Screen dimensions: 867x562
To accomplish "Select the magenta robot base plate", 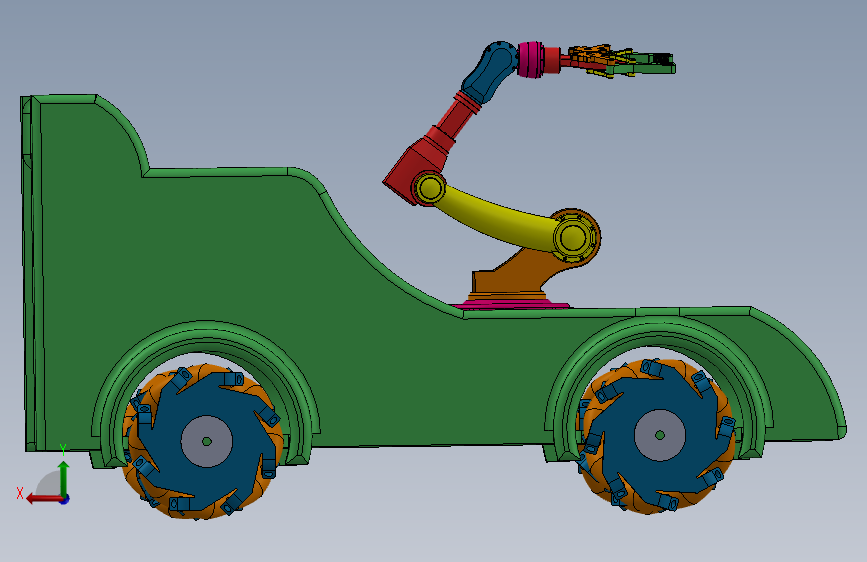I will point(510,303).
